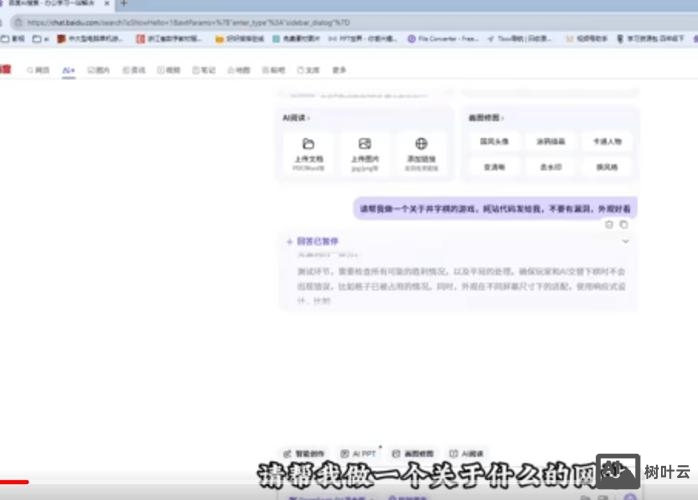
Task: Open the yellow folder bookmark
Action: (x=239, y=39)
